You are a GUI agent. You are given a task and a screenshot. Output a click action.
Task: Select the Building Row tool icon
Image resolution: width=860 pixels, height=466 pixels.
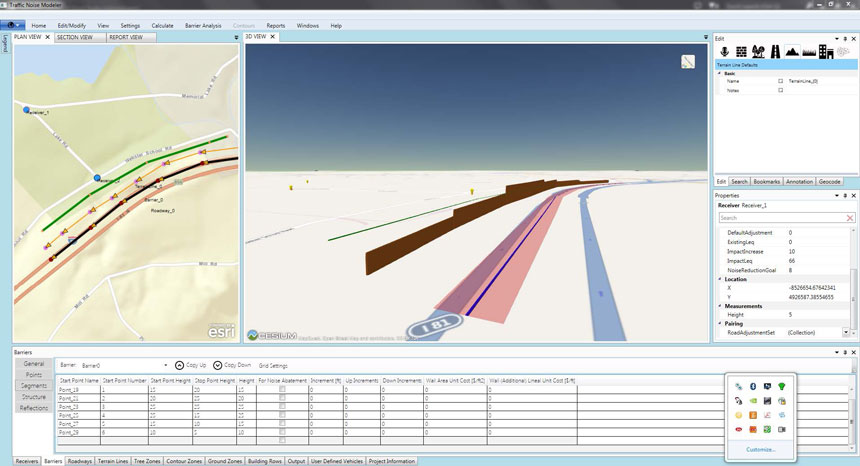coord(826,52)
